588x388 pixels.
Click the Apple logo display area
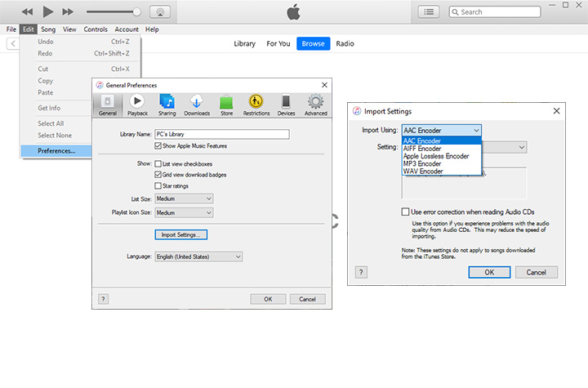(294, 12)
